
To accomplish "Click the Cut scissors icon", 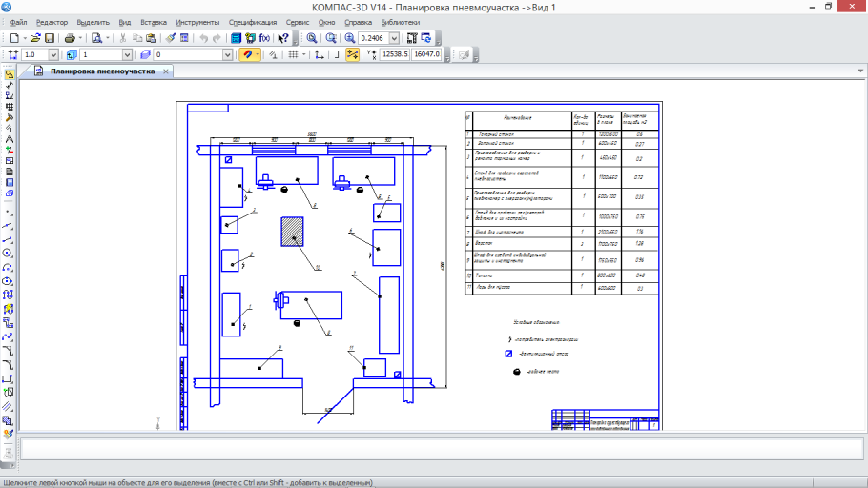I will 123,38.
